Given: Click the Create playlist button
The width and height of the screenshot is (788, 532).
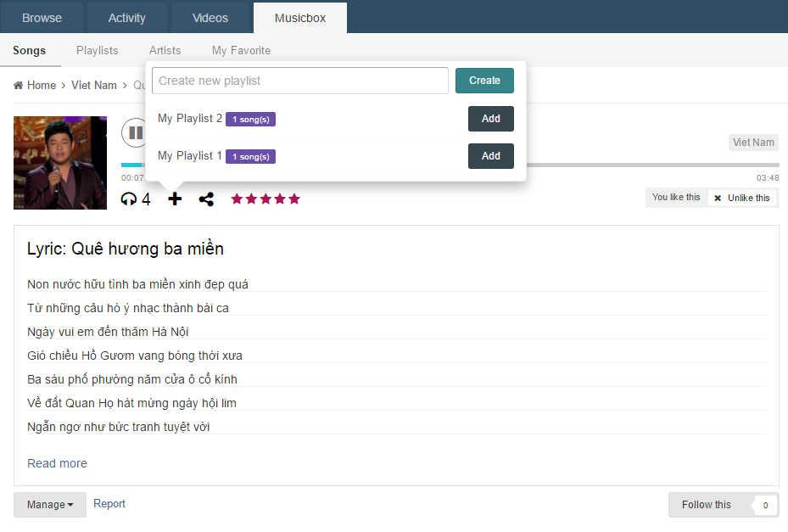Looking at the screenshot, I should pos(484,81).
